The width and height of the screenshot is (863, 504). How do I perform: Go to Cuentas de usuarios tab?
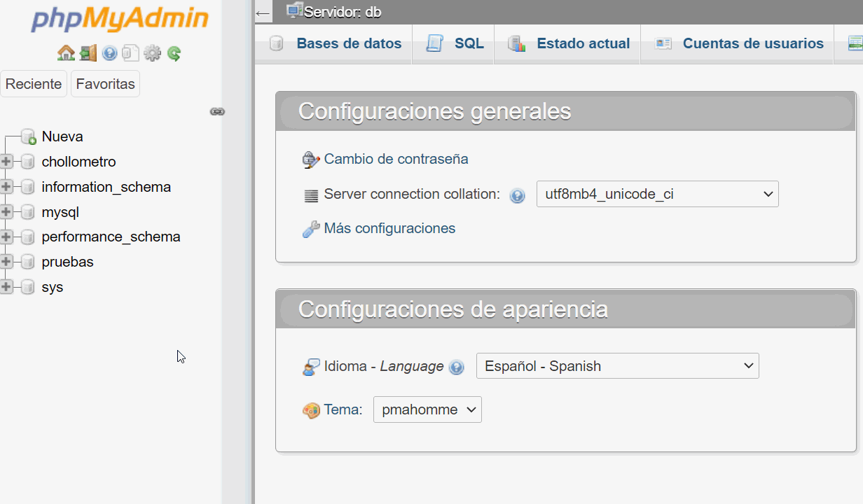point(738,43)
